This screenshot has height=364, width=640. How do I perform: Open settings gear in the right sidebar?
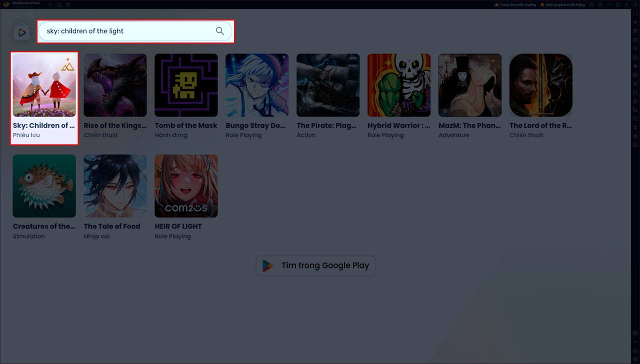click(x=635, y=333)
